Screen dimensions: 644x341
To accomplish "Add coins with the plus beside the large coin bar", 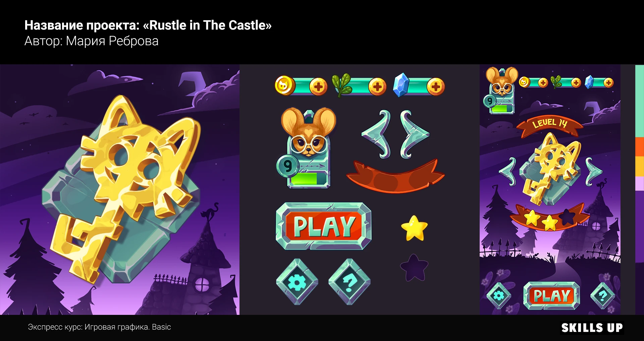I will point(318,87).
